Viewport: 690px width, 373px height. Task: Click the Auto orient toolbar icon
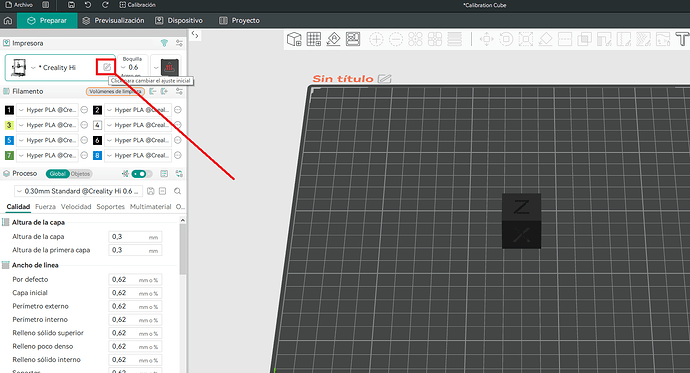(333, 39)
